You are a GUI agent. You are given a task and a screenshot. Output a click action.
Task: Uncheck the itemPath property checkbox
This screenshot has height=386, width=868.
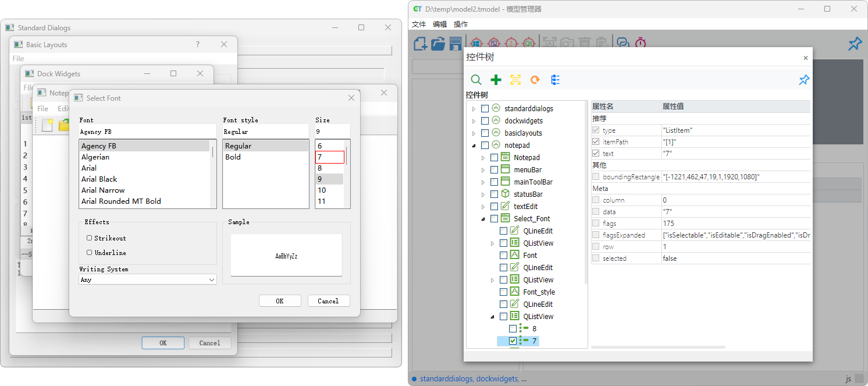point(595,142)
